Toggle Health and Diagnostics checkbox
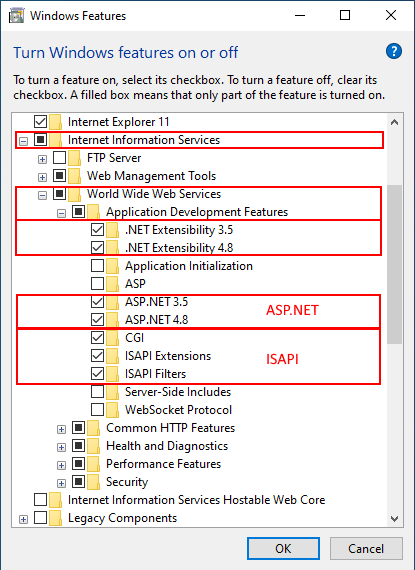Viewport: 415px width, 570px height. point(78,445)
